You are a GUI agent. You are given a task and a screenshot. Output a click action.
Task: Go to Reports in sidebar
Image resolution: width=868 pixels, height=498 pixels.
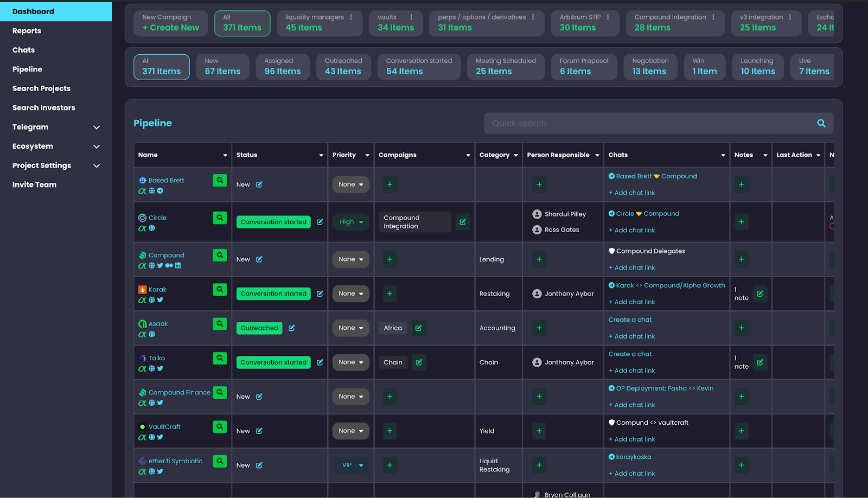(x=27, y=31)
